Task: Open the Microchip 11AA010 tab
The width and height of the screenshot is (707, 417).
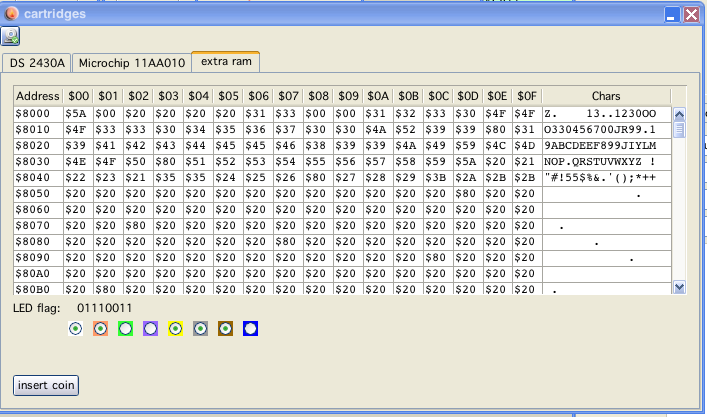Action: (x=132, y=63)
